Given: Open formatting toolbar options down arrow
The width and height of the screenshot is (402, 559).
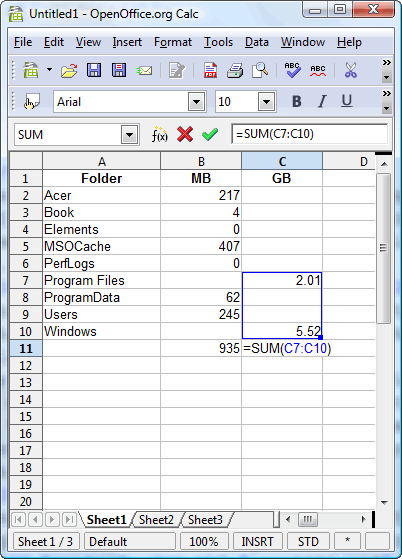Looking at the screenshot, I should pyautogui.click(x=387, y=108).
